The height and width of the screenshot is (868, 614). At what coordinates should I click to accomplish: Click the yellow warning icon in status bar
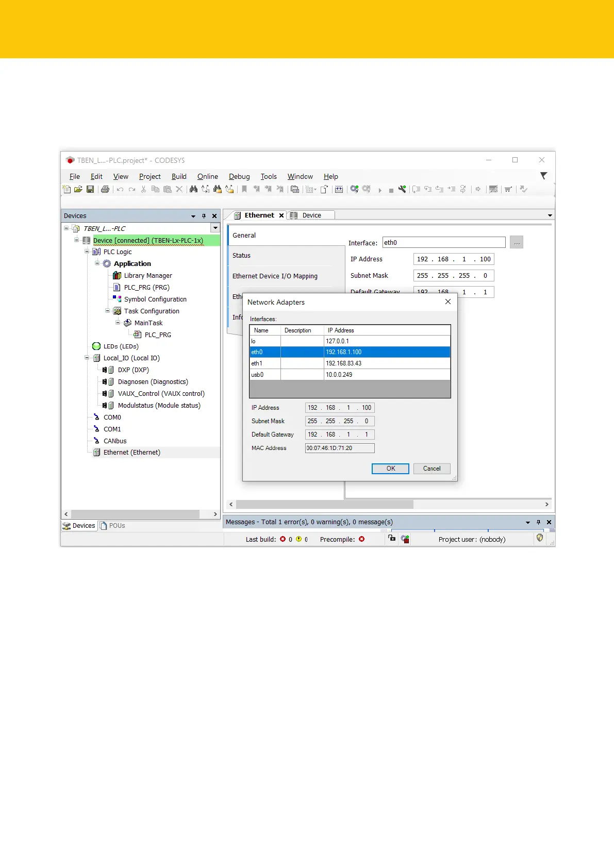(298, 539)
